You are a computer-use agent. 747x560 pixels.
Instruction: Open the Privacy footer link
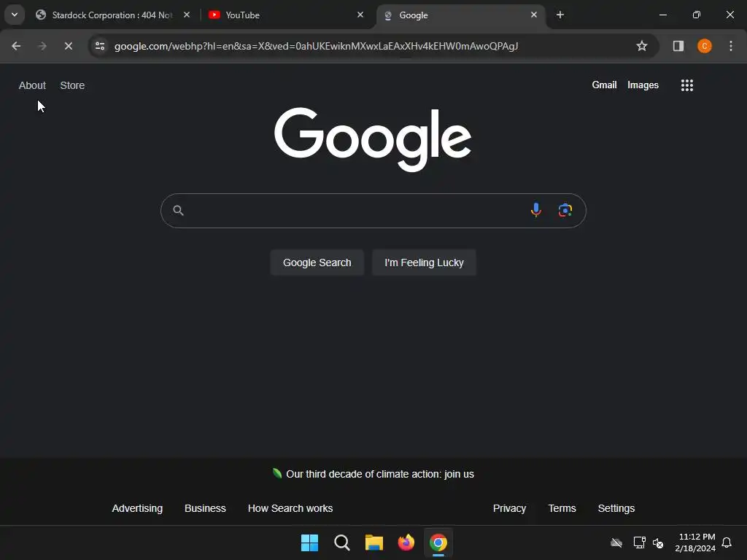pos(509,508)
